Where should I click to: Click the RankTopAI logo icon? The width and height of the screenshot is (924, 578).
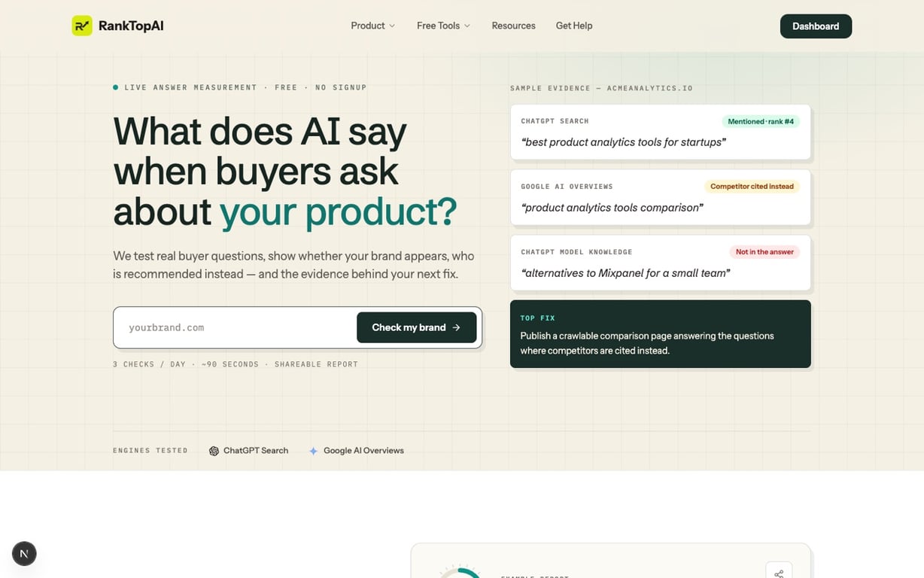pos(82,26)
